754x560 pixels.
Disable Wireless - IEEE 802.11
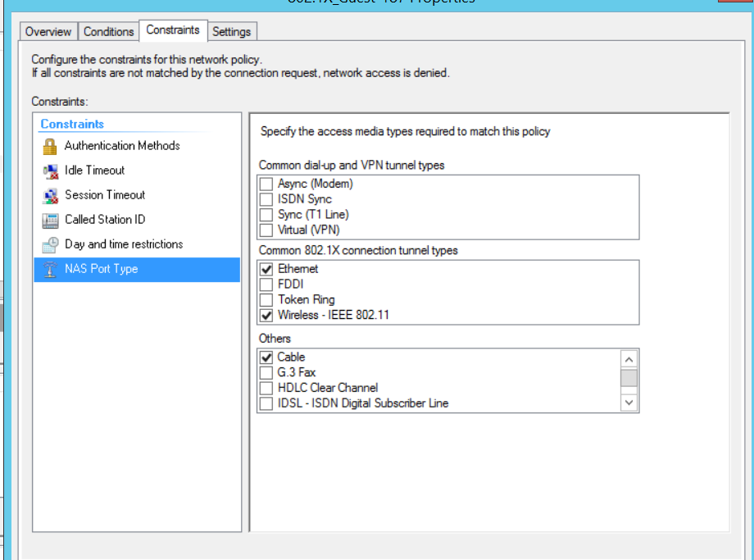[x=266, y=315]
